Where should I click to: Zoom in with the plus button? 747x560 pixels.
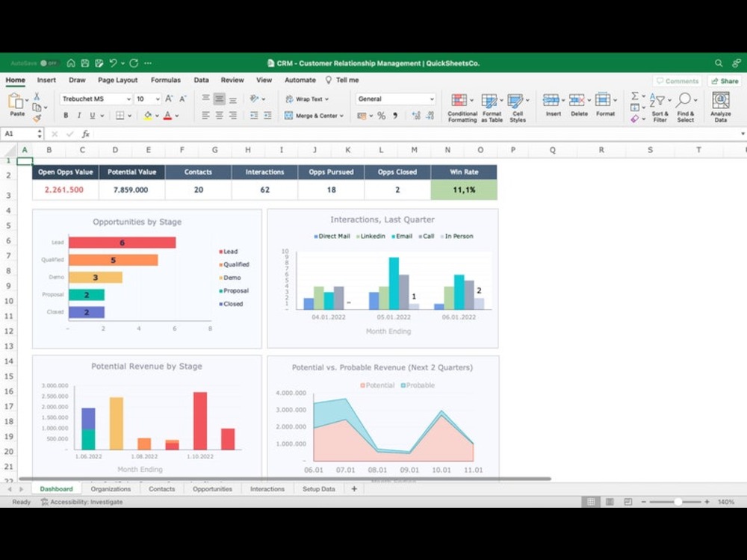(x=707, y=502)
